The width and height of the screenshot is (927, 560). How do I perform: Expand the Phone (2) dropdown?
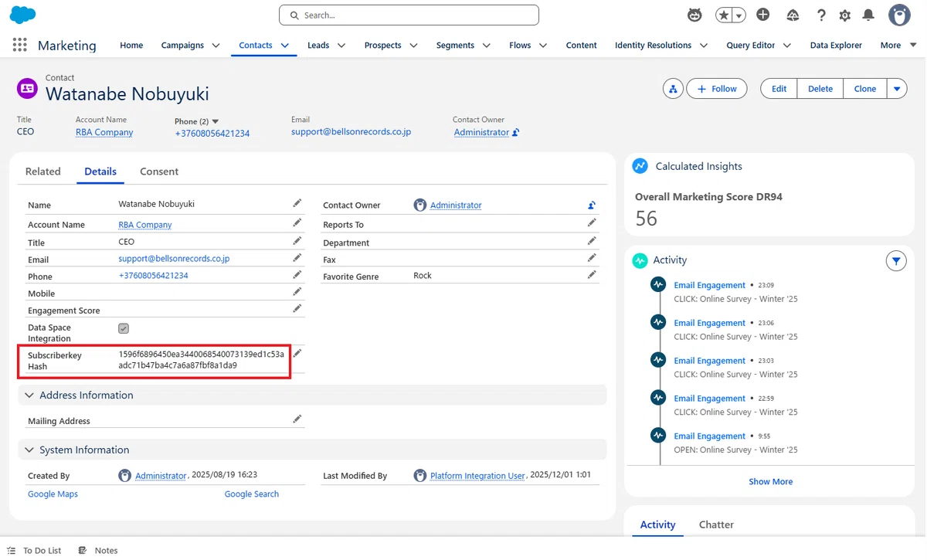(216, 121)
